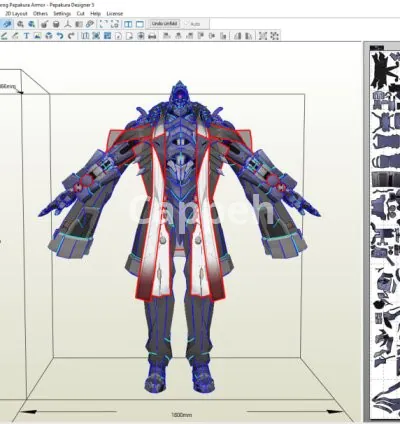Click the paint bucket toolbar icon
Image resolution: width=400 pixels, height=424 pixels.
coord(44,24)
